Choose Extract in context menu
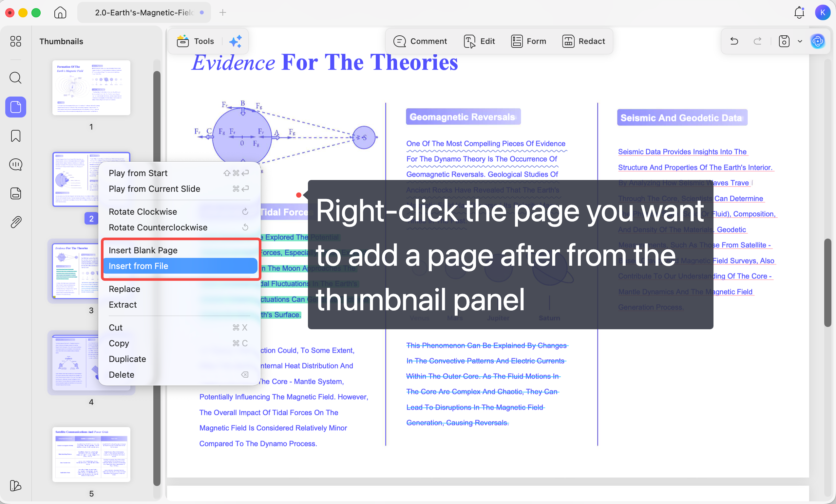The height and width of the screenshot is (504, 836). coord(179,305)
